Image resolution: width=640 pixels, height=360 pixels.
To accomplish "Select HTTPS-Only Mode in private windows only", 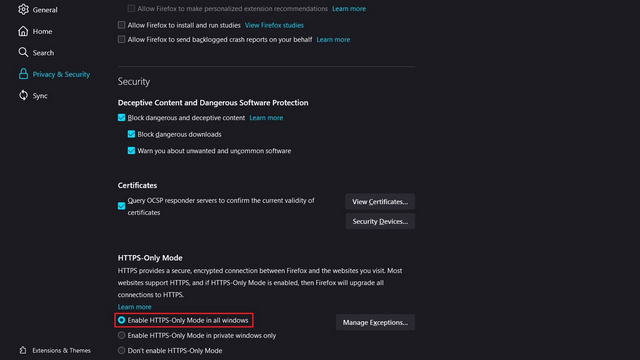I will (122, 336).
